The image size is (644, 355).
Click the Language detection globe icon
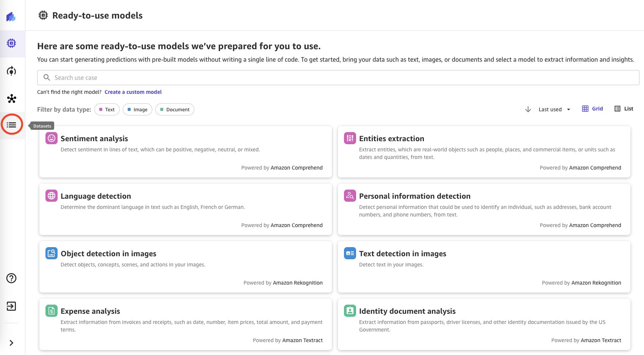(52, 196)
